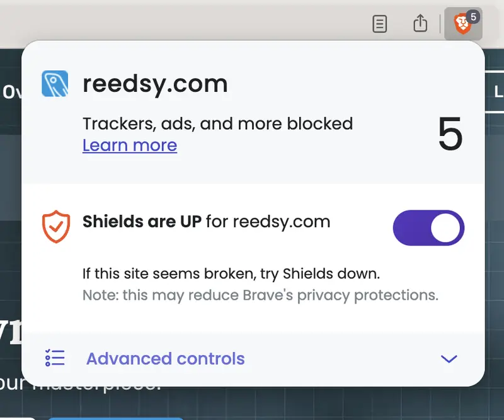Click the large blocked count number 5
Image resolution: width=504 pixels, height=420 pixels.
click(450, 134)
